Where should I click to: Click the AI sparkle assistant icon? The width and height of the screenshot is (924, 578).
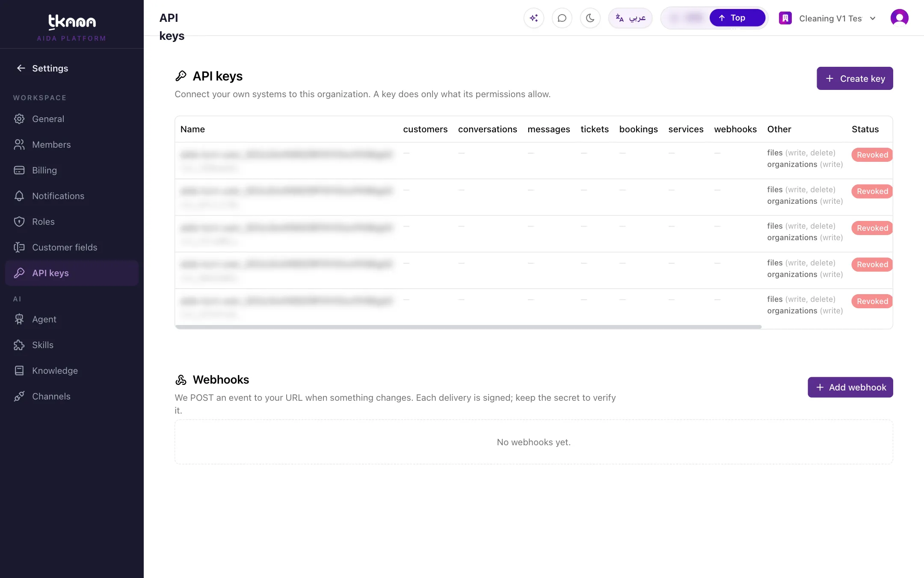pos(533,18)
